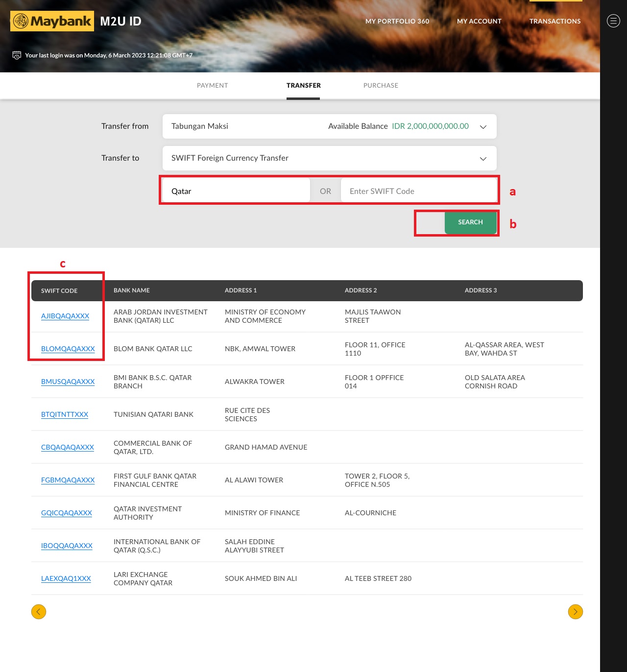Switch to the PURCHASE tab
Viewport: 627px width, 672px height.
pyautogui.click(x=381, y=85)
